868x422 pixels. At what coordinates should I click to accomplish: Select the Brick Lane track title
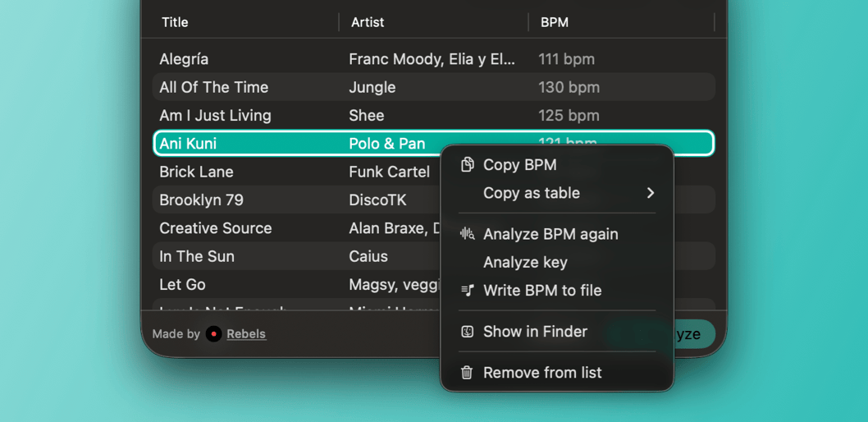tap(196, 172)
